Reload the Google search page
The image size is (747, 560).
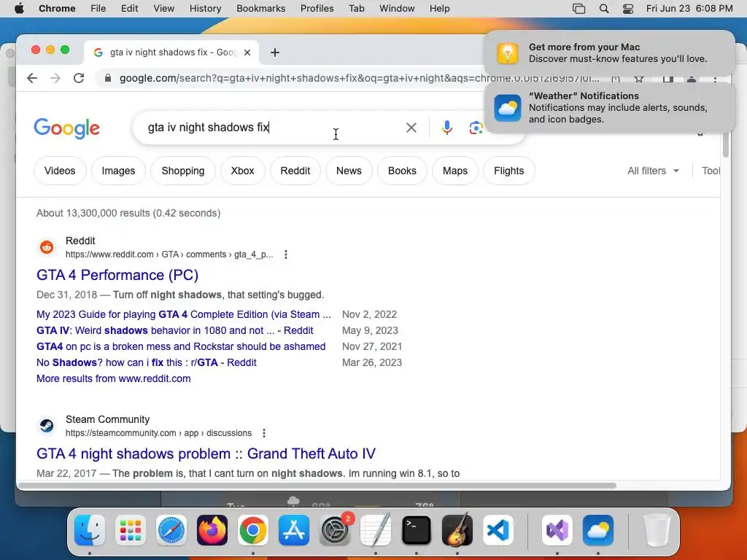(79, 78)
